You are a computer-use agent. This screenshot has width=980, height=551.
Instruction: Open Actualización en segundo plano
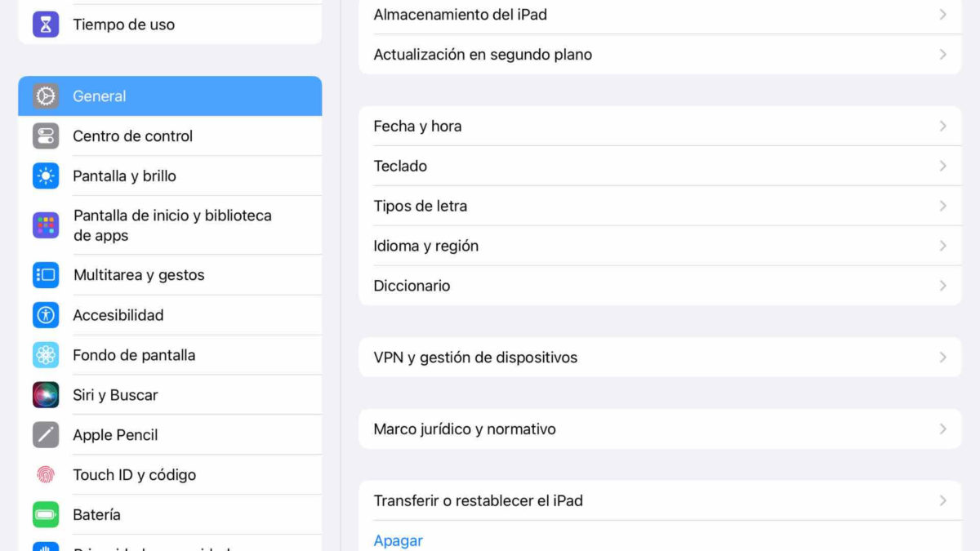(x=660, y=55)
